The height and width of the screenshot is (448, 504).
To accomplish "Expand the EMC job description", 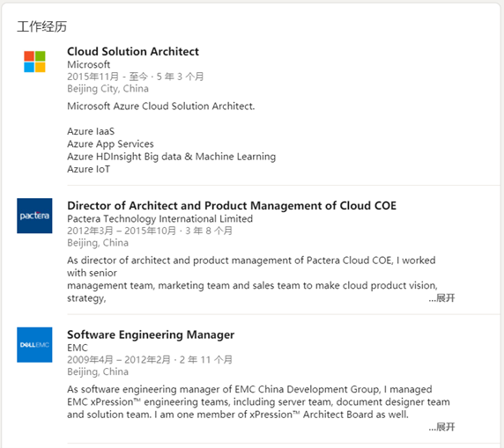I will 442,427.
